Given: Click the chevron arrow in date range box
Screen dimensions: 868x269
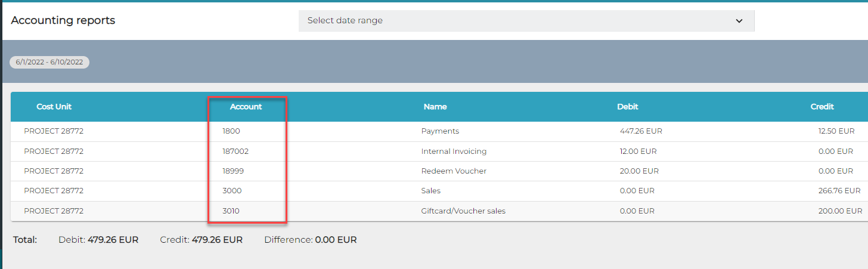Looking at the screenshot, I should tap(739, 21).
